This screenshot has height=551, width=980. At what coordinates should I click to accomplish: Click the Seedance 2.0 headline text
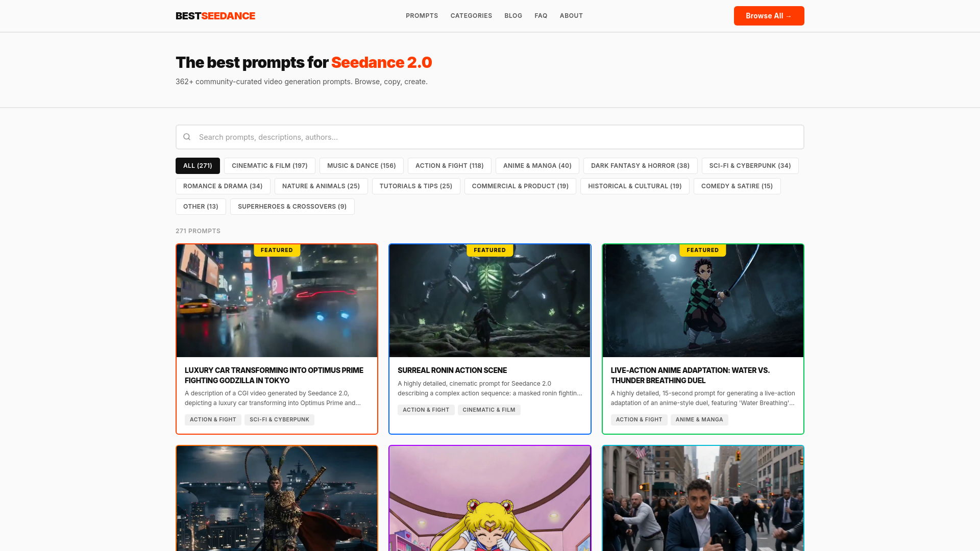[381, 62]
